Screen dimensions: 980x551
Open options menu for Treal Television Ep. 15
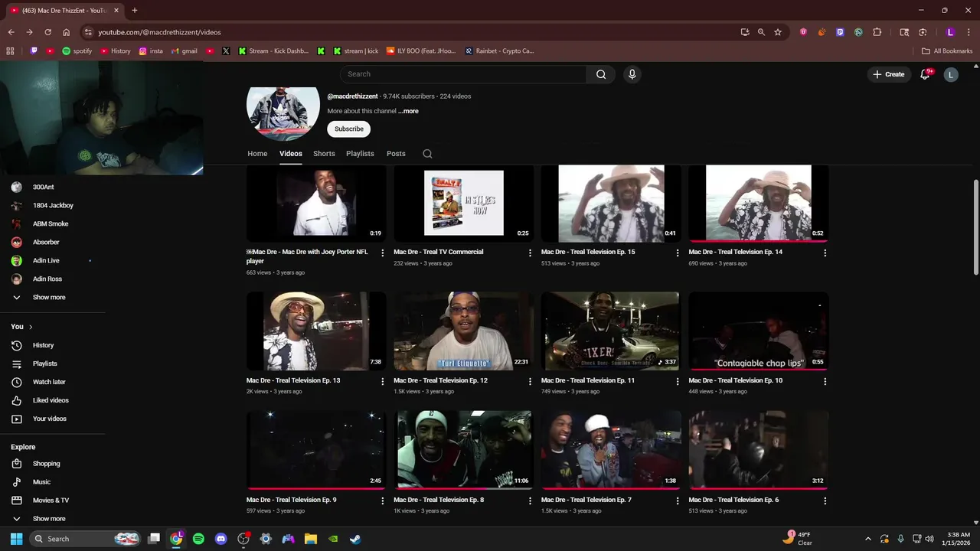[x=678, y=253]
